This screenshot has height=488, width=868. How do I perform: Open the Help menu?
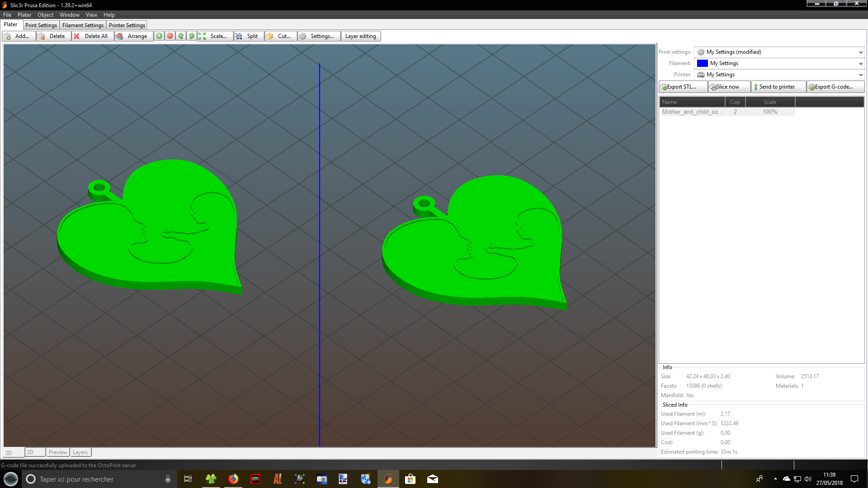(109, 15)
